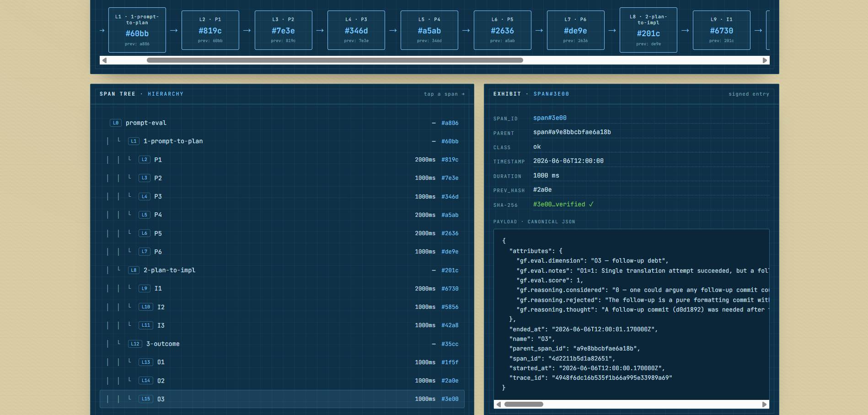This screenshot has height=415, width=868.
Task: Select chain block L5 P4 #a5ab
Action: click(x=429, y=30)
